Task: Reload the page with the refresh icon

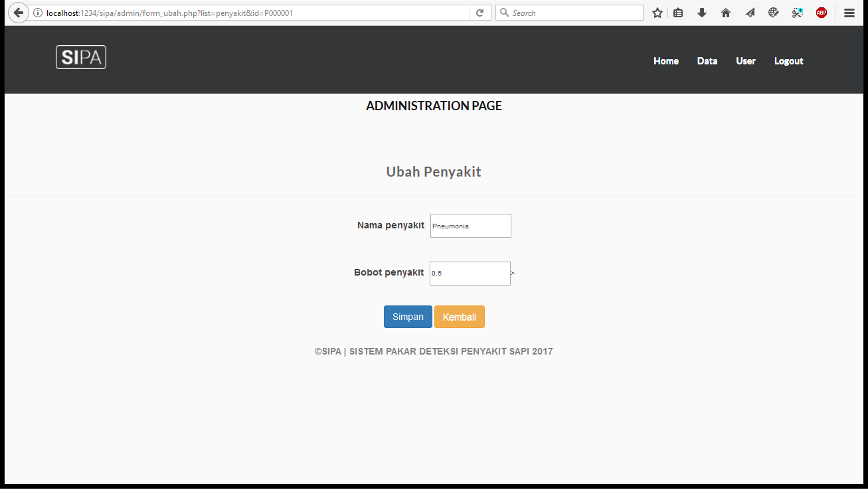Action: tap(479, 13)
